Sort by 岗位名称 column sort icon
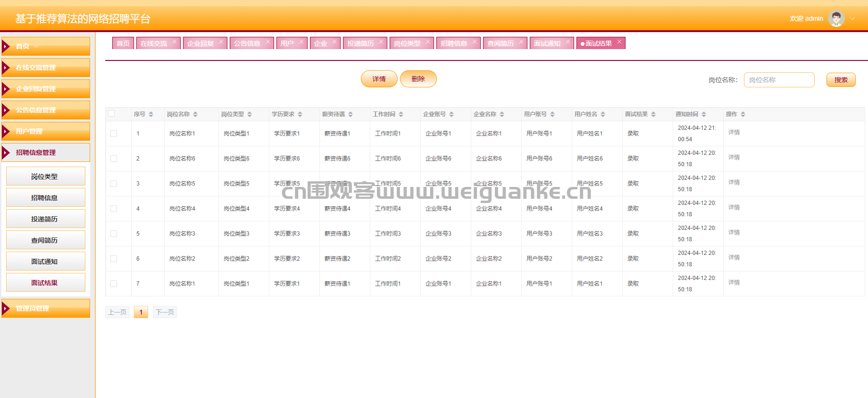Image resolution: width=868 pixels, height=398 pixels. tap(195, 114)
